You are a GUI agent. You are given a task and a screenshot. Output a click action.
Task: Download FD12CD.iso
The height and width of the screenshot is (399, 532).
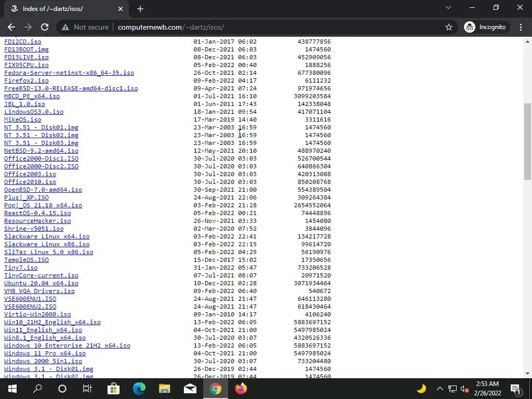pos(23,42)
